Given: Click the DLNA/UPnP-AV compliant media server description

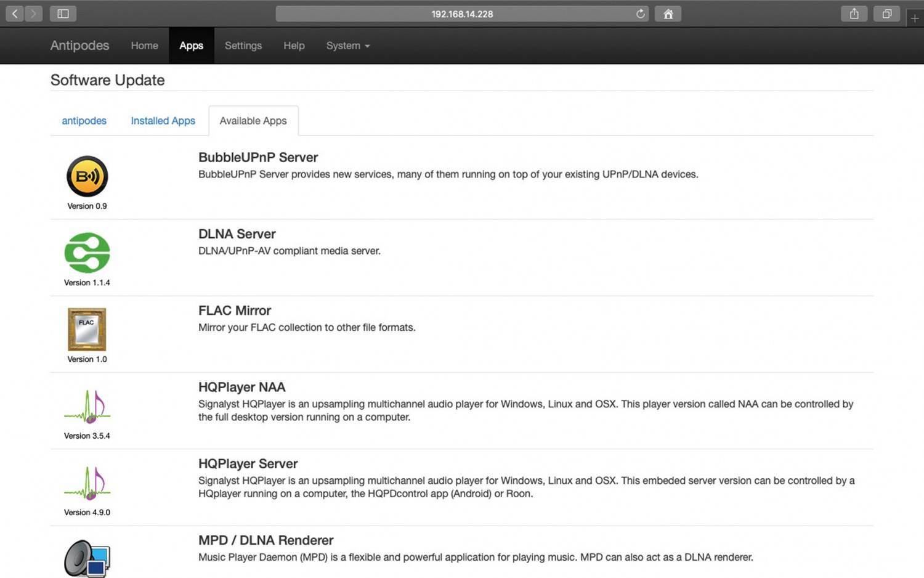Looking at the screenshot, I should click(290, 251).
